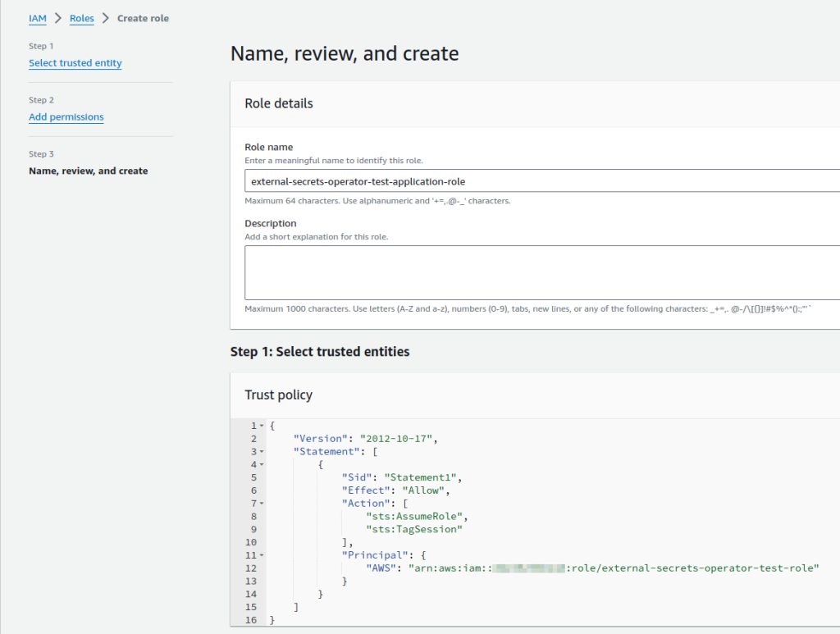
Task: Click the "2012-10-17" value
Action: click(396, 439)
